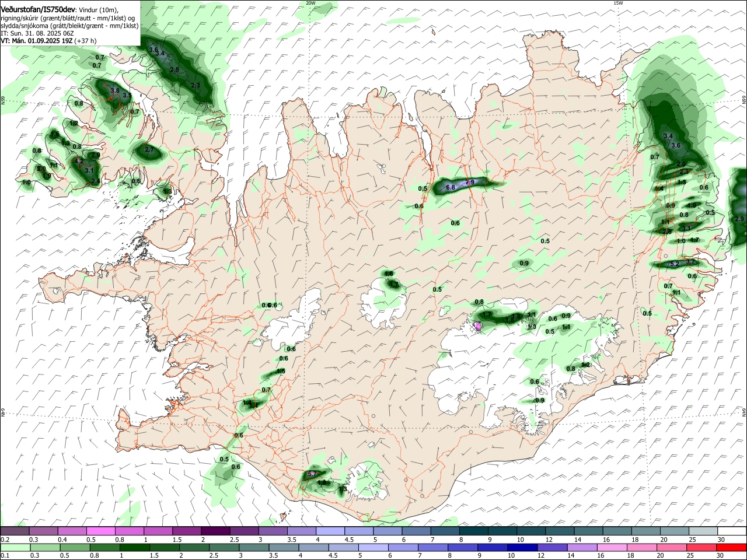Pick the bright red 30+ rain legend swatch
This screenshot has height=560, width=747.
(731, 547)
